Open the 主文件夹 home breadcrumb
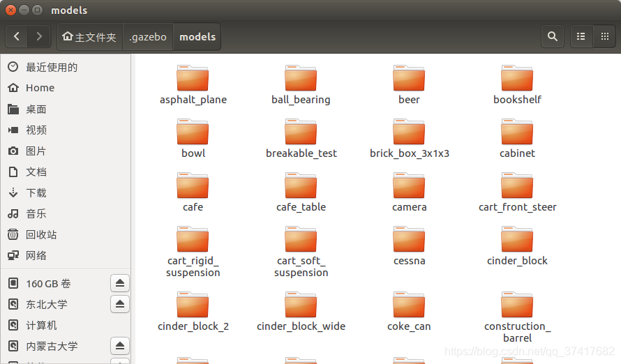Viewport: 621px width, 364px height. tap(89, 37)
